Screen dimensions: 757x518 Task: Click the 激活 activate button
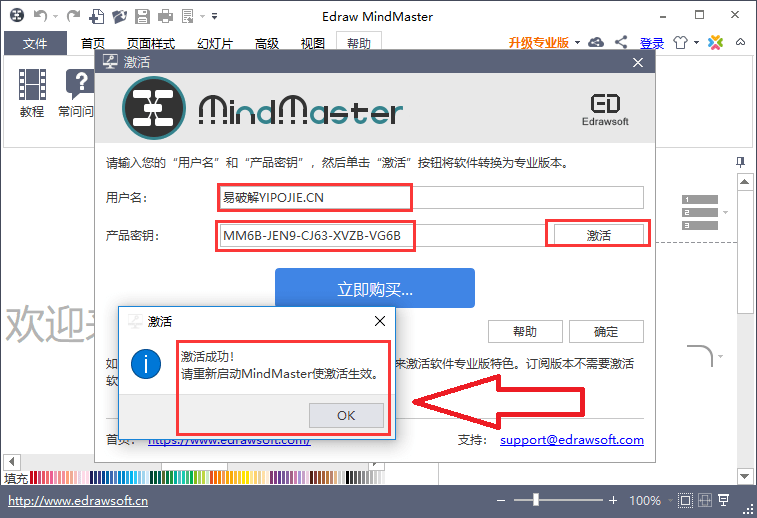pos(598,235)
